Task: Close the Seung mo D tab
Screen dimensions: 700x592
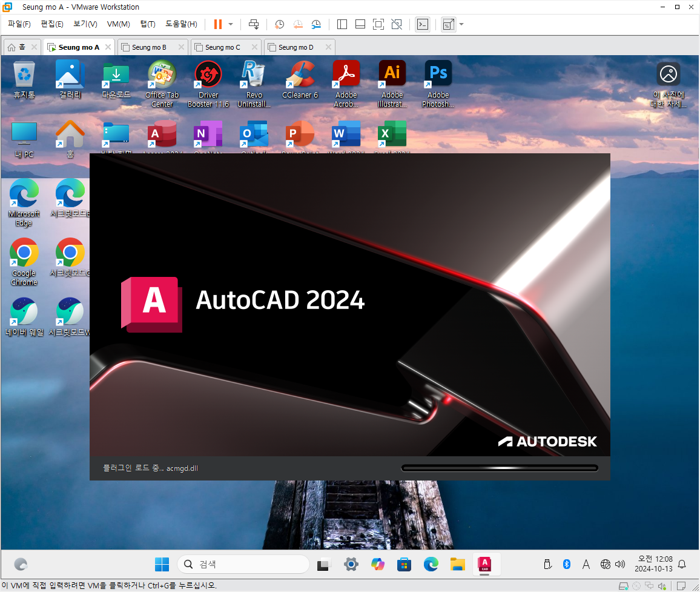Action: (328, 47)
